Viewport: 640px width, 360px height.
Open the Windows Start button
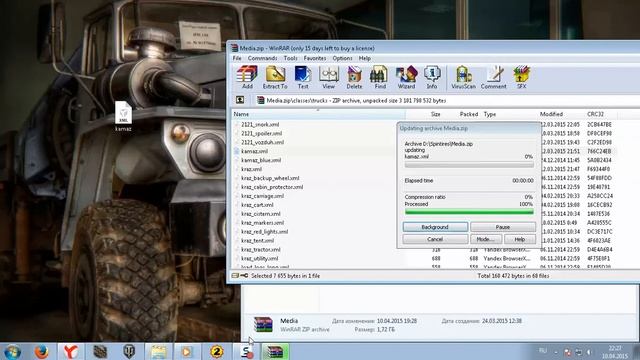point(13,351)
